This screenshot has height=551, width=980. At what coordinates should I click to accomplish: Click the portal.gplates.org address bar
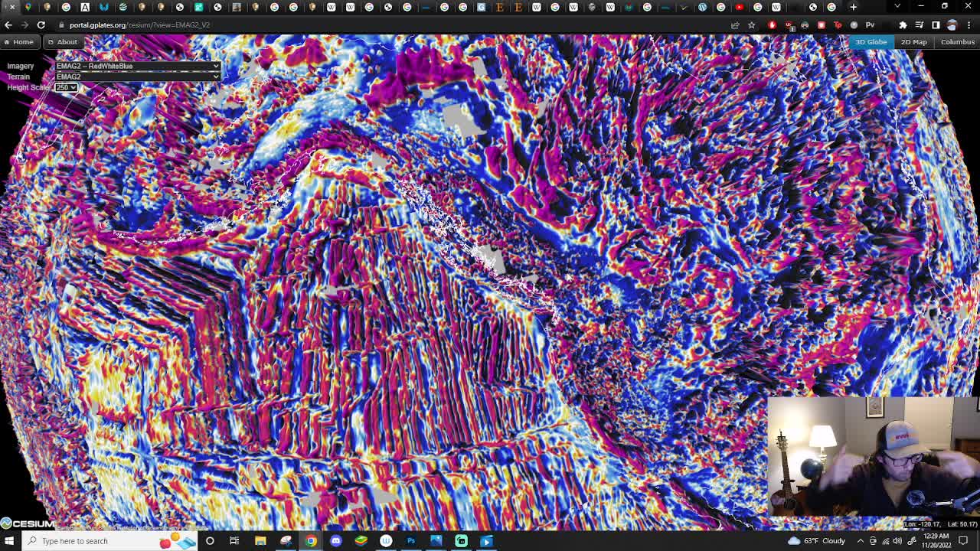click(x=390, y=24)
